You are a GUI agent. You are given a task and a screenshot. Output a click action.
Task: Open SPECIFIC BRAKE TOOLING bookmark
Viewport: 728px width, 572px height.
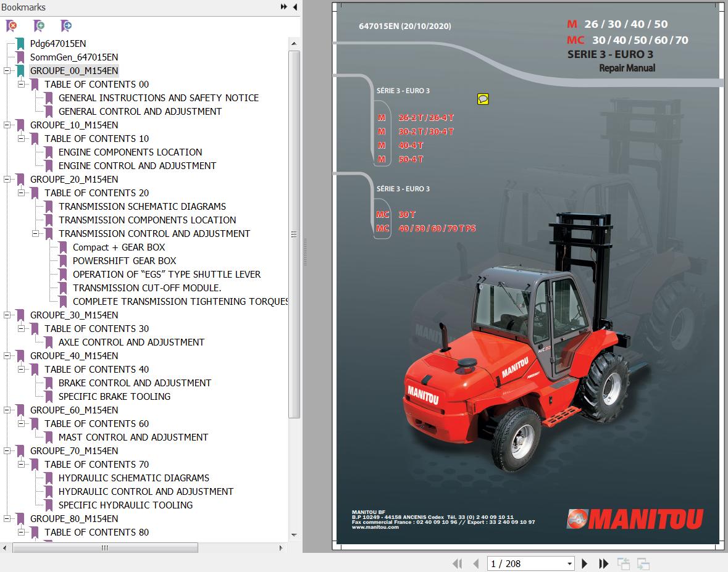[114, 397]
